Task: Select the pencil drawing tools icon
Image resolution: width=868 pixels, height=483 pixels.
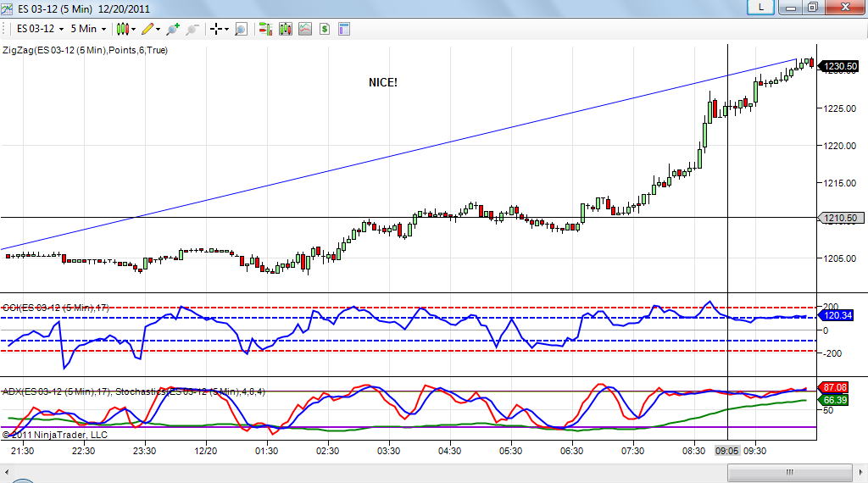Action: (147, 29)
